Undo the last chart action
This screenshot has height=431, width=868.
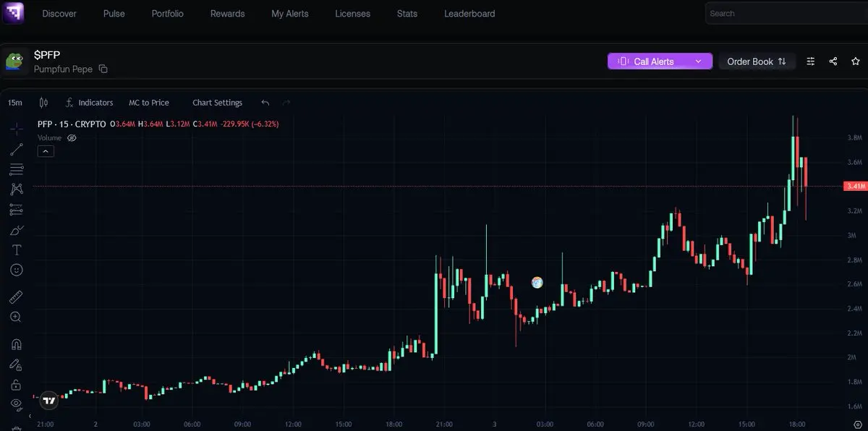265,103
